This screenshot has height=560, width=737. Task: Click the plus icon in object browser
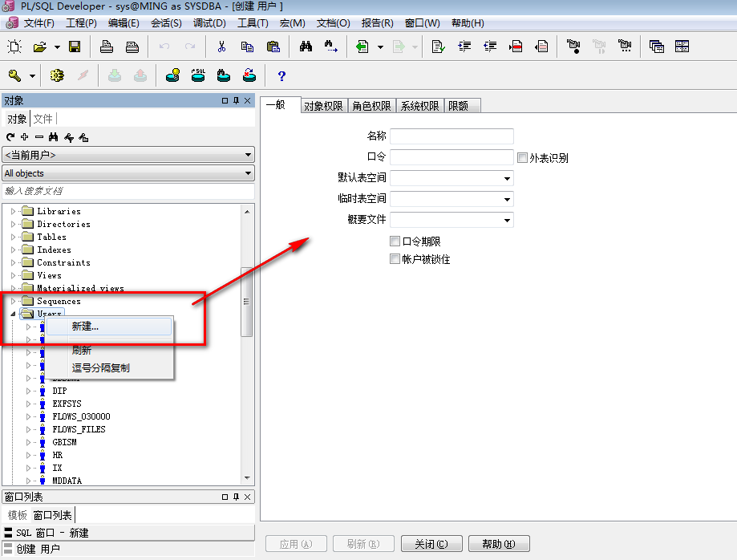pyautogui.click(x=24, y=137)
